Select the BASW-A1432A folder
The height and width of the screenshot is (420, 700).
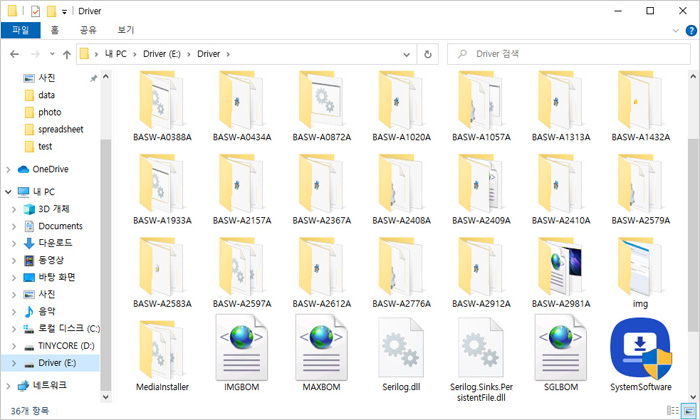point(641,106)
